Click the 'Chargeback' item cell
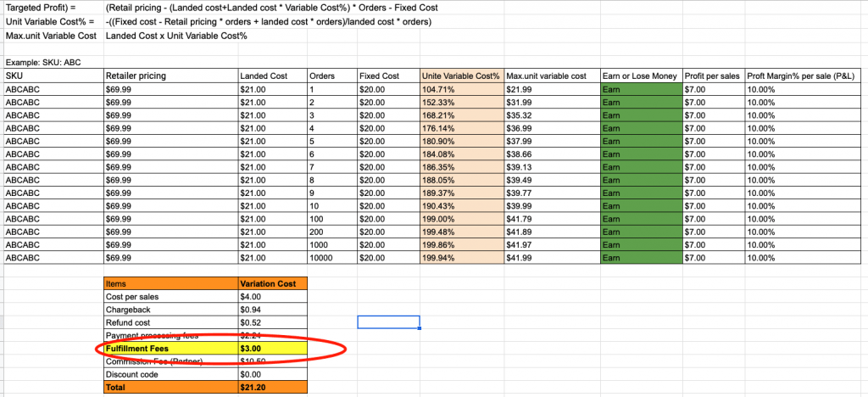The width and height of the screenshot is (868, 397). (x=170, y=310)
